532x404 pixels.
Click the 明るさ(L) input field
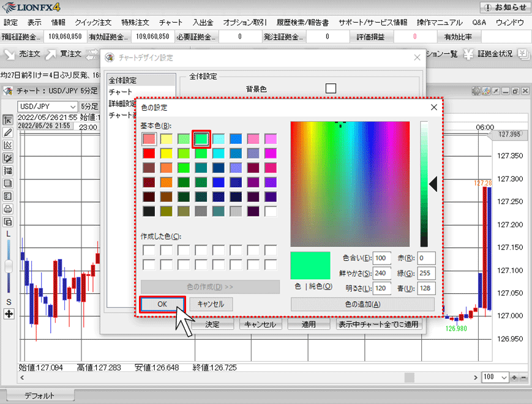click(381, 288)
